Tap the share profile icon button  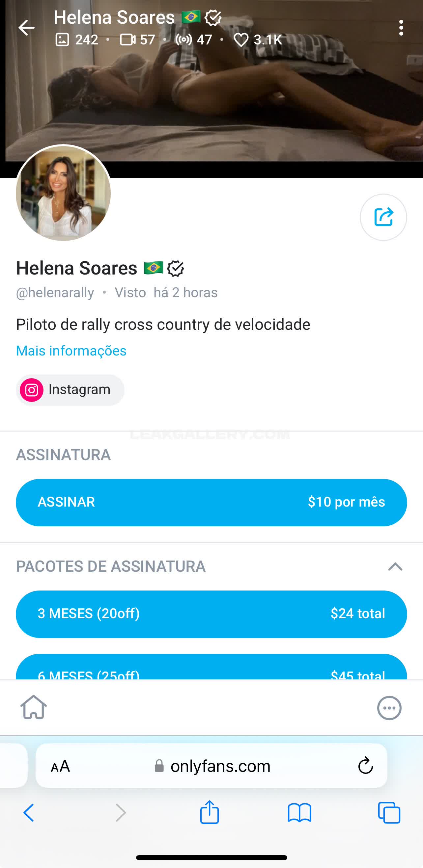383,217
